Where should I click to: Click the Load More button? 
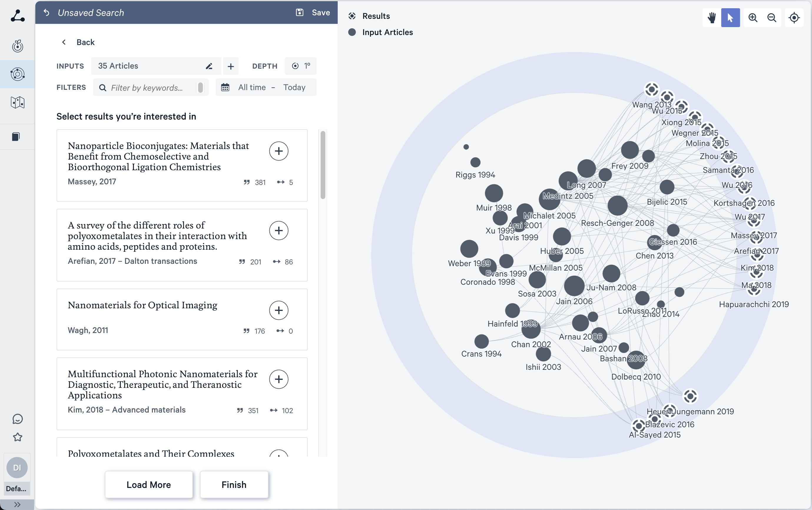tap(149, 484)
